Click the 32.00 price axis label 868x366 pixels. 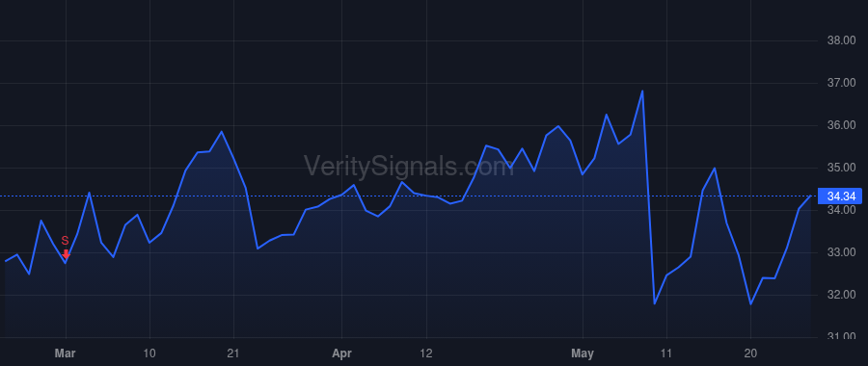click(x=841, y=296)
